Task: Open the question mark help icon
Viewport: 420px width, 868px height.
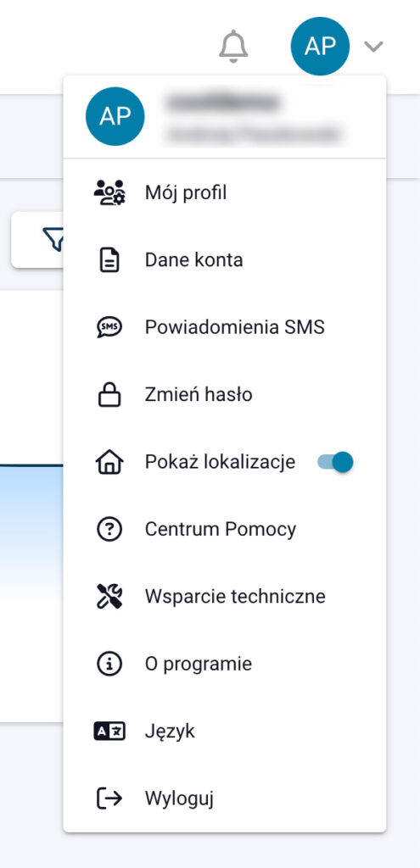Action: (109, 530)
